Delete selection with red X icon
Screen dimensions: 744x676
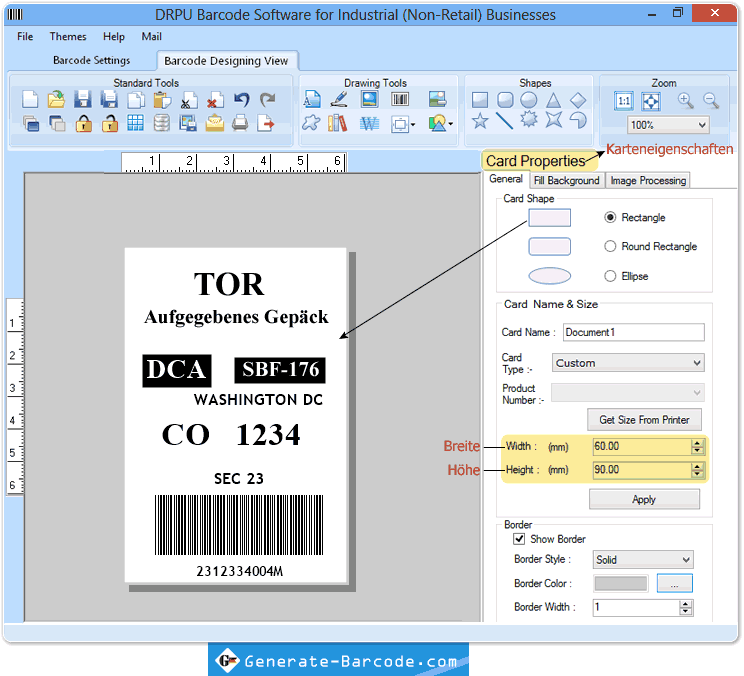click(x=215, y=100)
